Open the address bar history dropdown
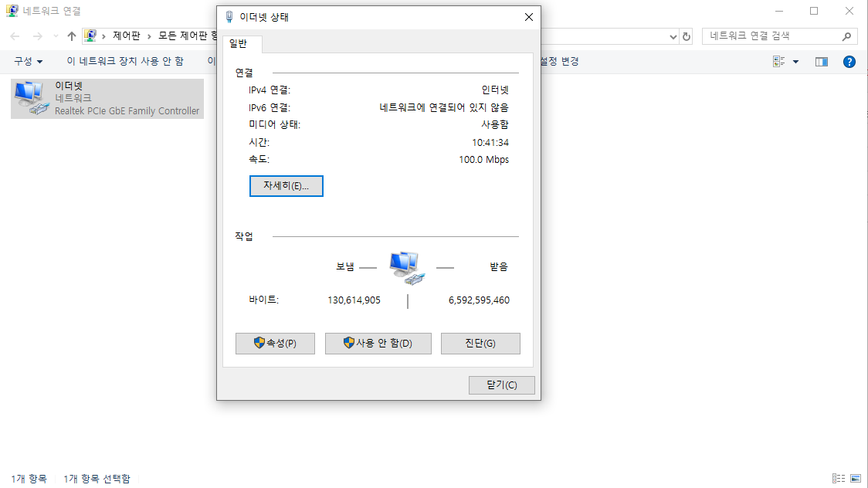868x488 pixels. point(673,36)
